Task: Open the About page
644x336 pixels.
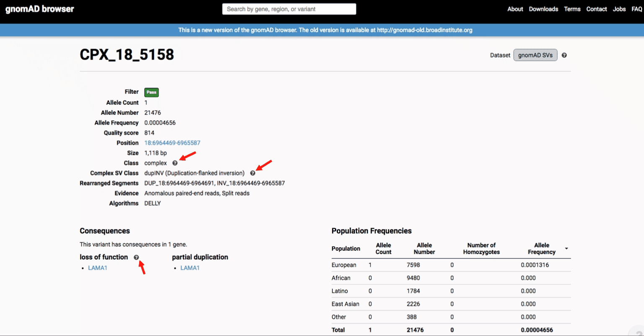Action: pyautogui.click(x=515, y=9)
